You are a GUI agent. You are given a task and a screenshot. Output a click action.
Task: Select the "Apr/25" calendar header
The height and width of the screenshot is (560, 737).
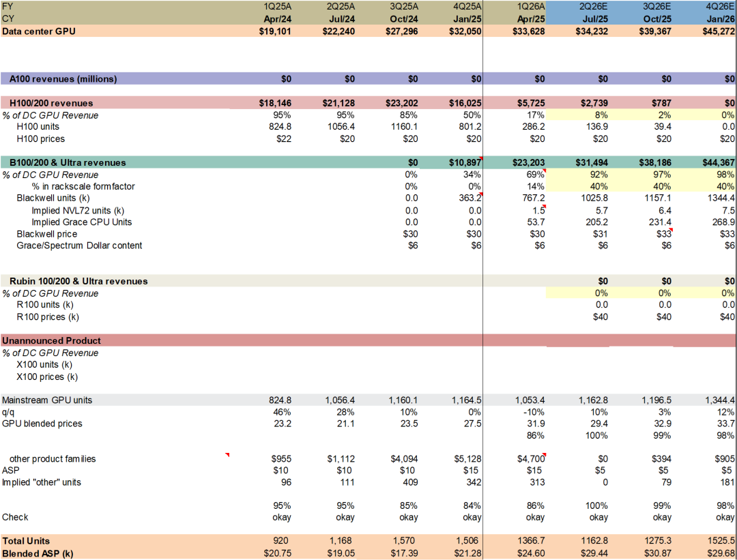tap(531, 19)
